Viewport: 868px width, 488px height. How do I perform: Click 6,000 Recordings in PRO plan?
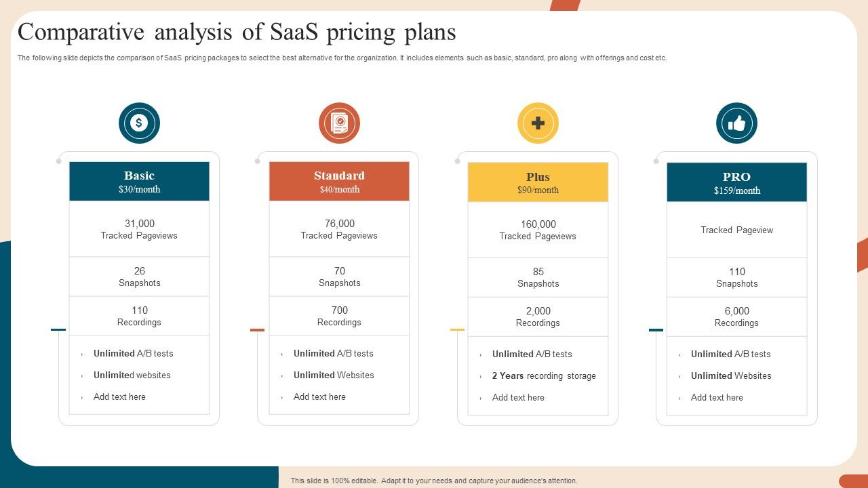[x=736, y=317]
